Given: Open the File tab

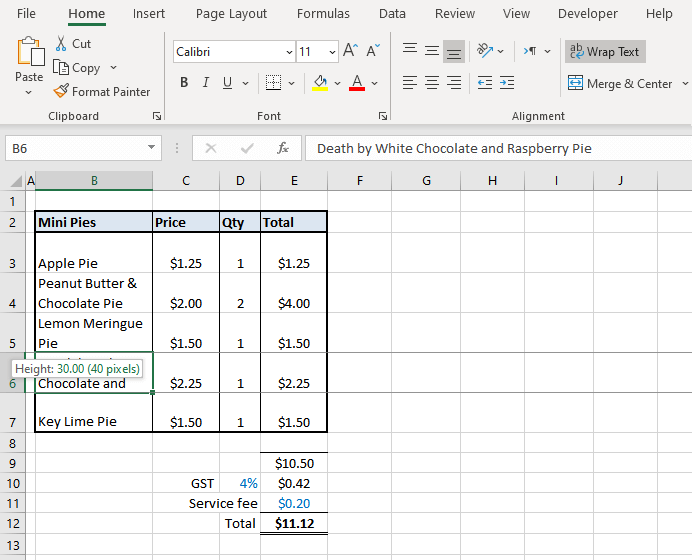Looking at the screenshot, I should (x=26, y=13).
